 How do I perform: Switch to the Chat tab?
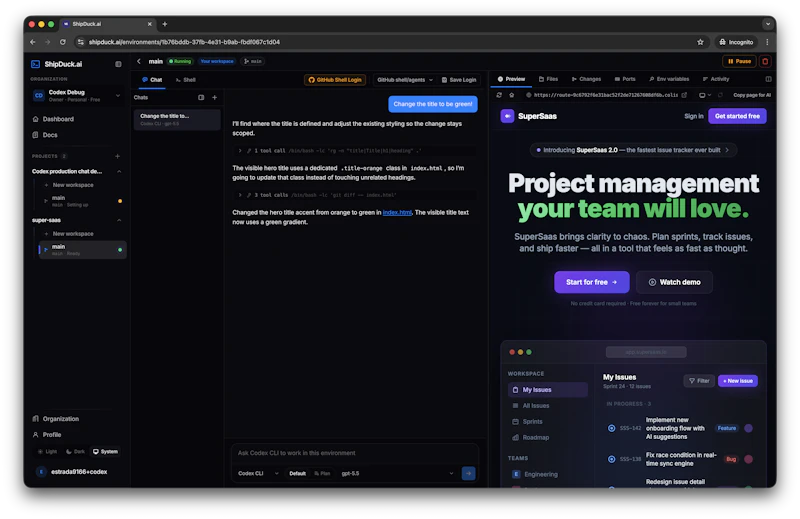pos(152,80)
